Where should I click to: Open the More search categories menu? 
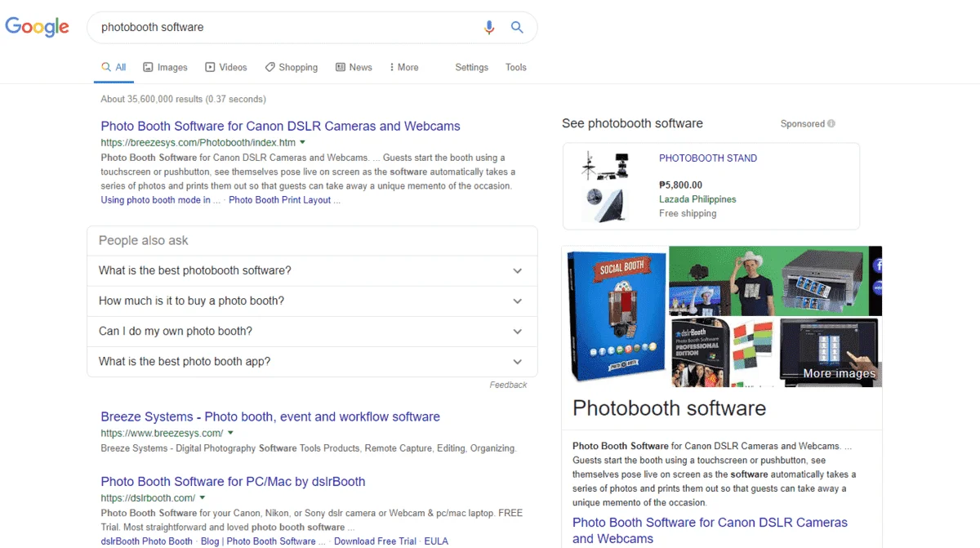(403, 68)
